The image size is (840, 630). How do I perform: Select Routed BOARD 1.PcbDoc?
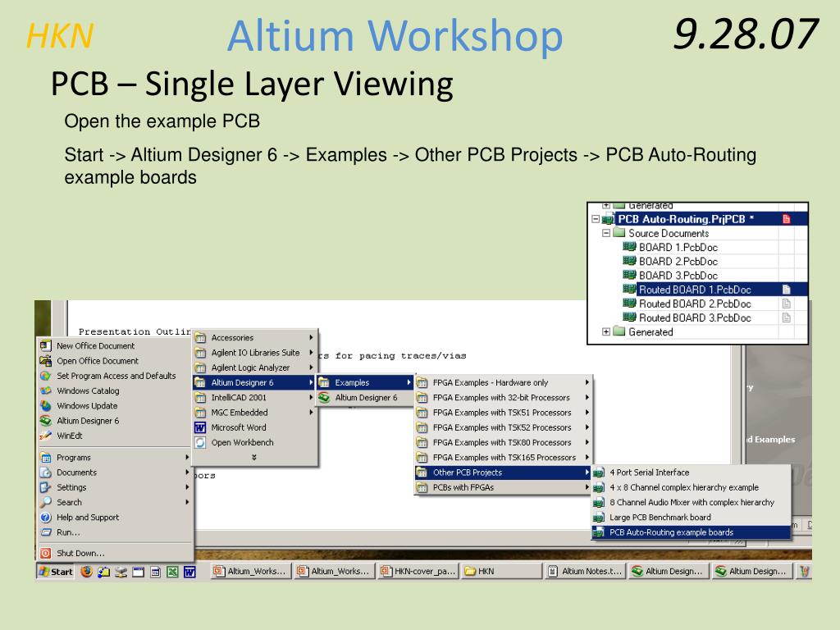point(695,290)
